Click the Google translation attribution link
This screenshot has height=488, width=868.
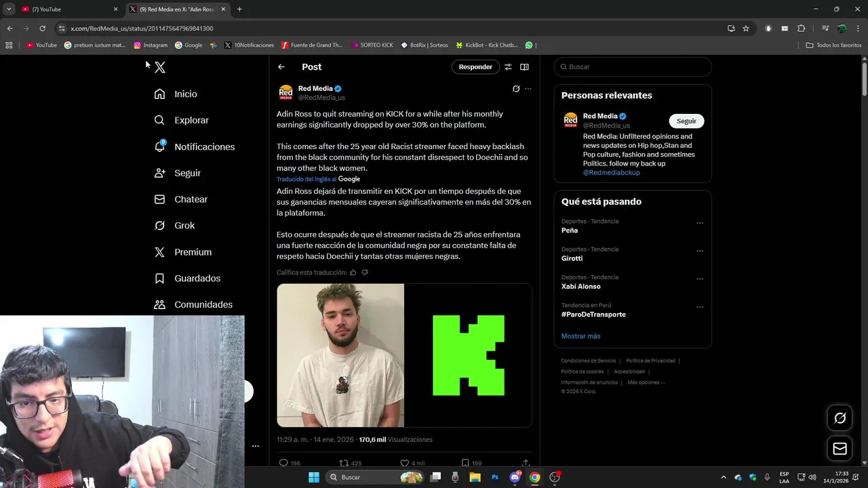coord(349,179)
